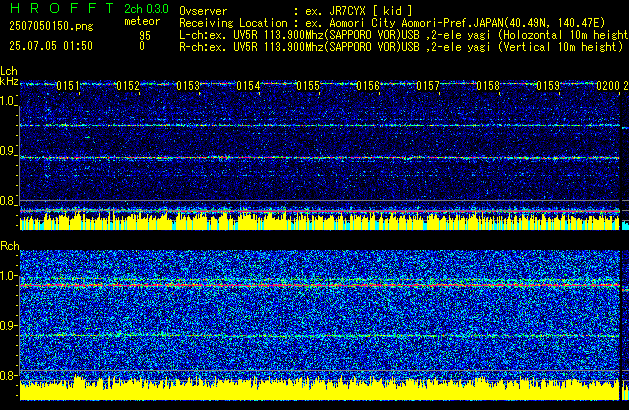
Task: Click the date 25.07.05 01:50
Action: click(x=51, y=46)
